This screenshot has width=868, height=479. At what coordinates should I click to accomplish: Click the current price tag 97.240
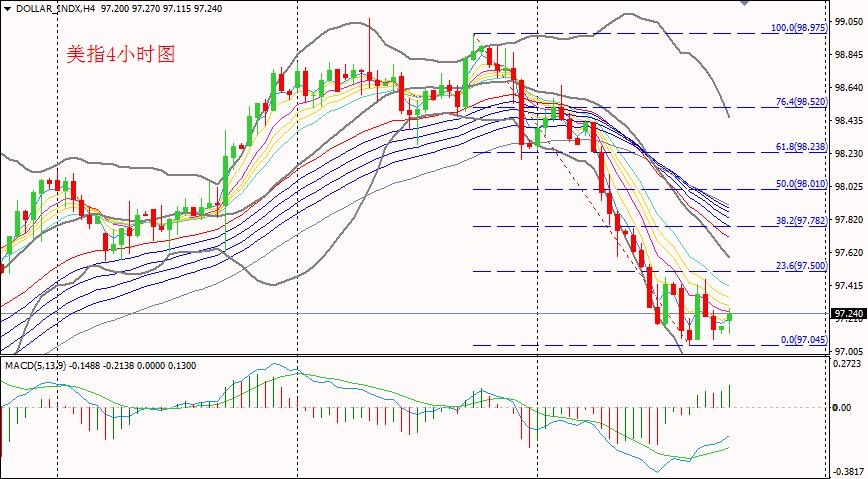pyautogui.click(x=847, y=313)
